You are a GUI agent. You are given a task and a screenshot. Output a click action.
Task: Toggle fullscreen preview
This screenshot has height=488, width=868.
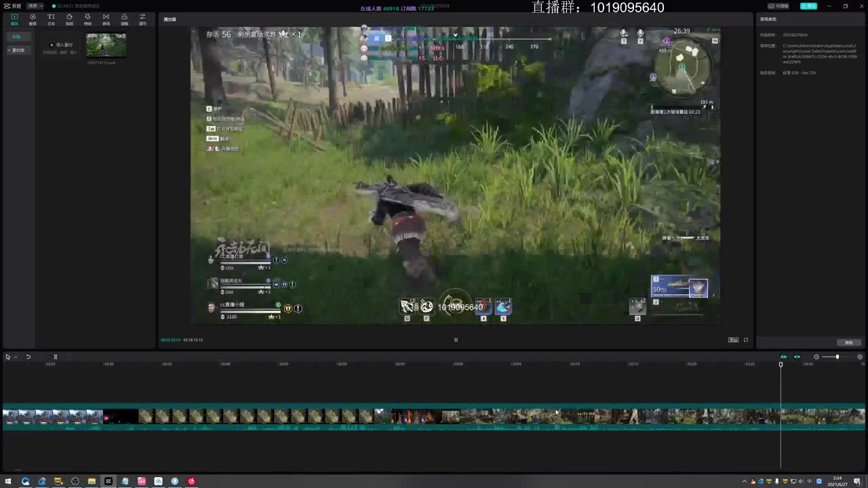(746, 340)
